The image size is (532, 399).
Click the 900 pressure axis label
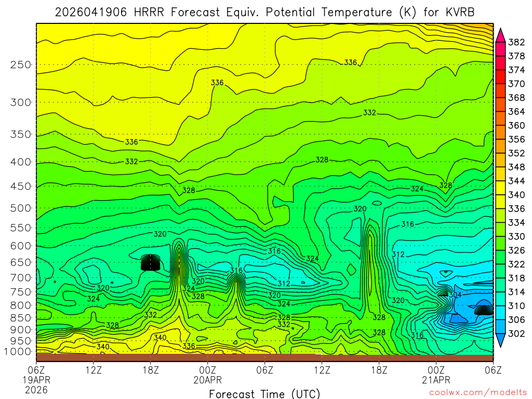pyautogui.click(x=21, y=330)
